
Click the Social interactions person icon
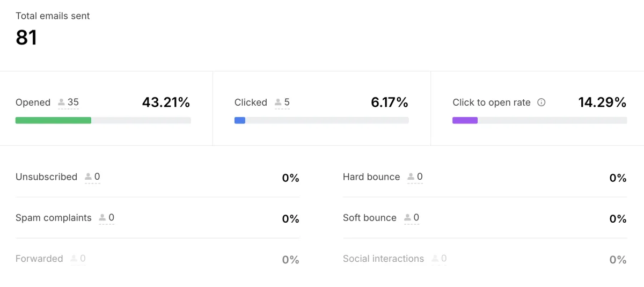pos(435,259)
